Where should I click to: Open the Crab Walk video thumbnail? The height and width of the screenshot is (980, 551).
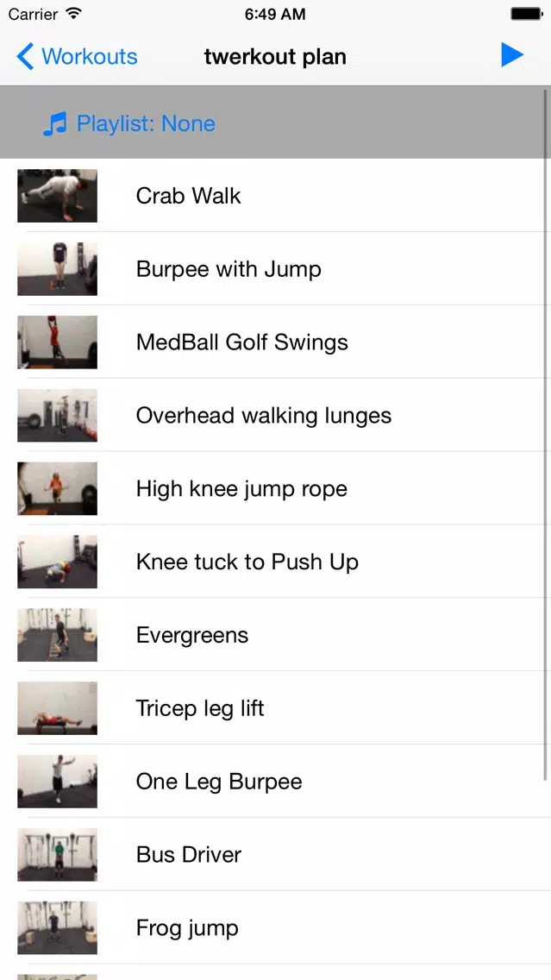point(57,196)
